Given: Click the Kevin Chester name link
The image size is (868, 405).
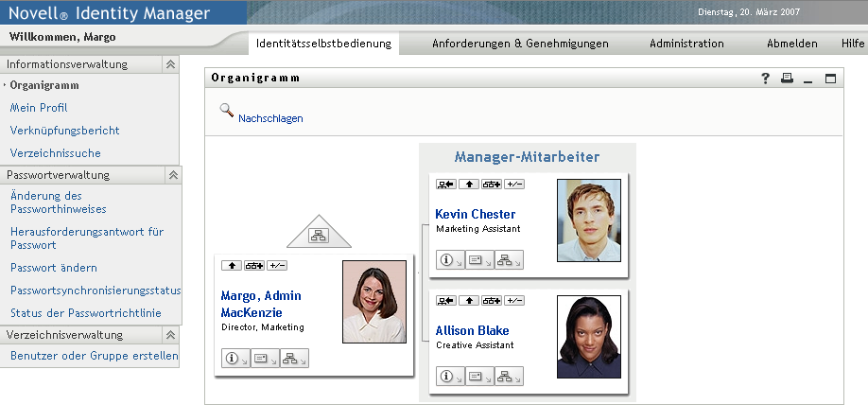Looking at the screenshot, I should coord(476,215).
